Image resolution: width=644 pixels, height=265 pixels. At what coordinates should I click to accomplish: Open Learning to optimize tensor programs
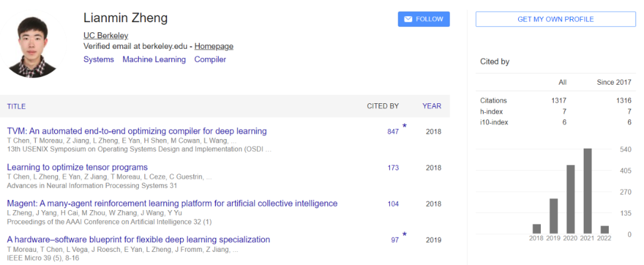(77, 168)
